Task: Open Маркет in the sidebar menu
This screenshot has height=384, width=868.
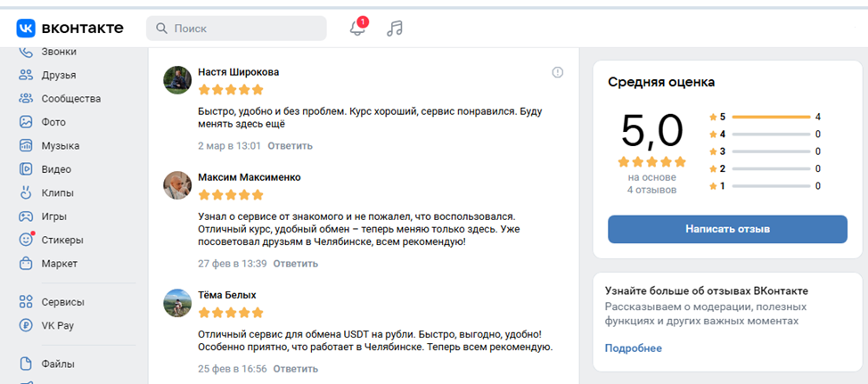Action: click(59, 264)
